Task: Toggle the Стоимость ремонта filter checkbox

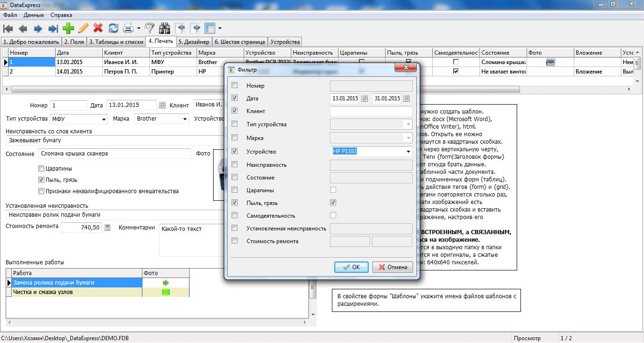Action: (x=235, y=241)
